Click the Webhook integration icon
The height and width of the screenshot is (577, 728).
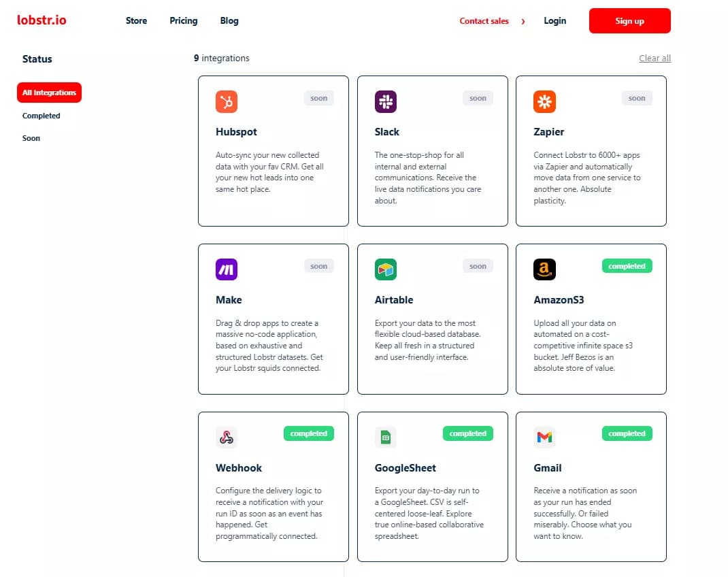[227, 437]
